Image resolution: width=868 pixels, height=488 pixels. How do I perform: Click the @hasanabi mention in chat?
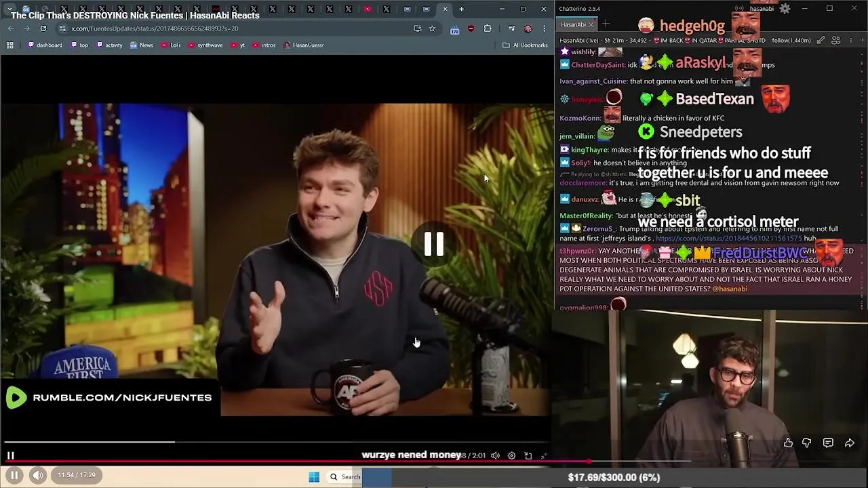[730, 289]
